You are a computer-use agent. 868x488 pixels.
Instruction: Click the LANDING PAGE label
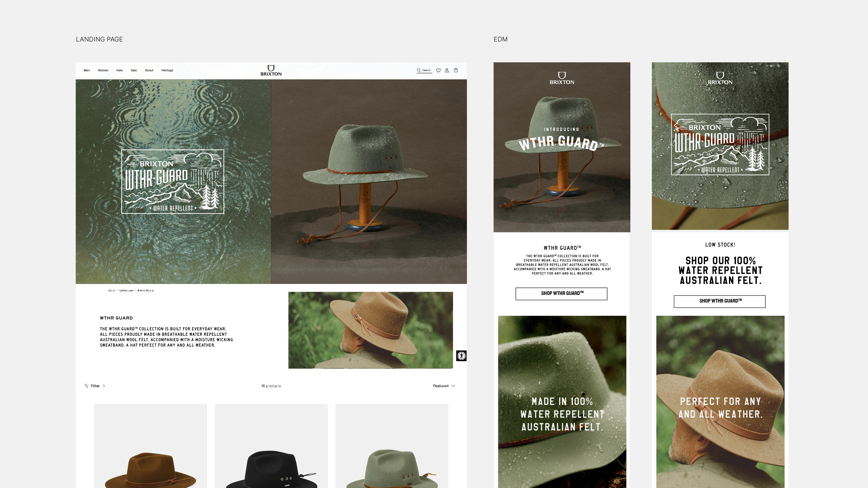pos(99,39)
